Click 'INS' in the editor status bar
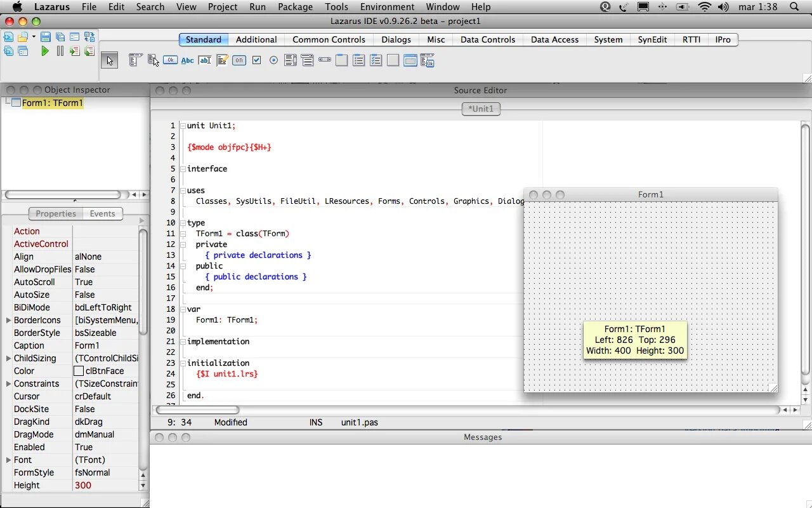 point(316,422)
